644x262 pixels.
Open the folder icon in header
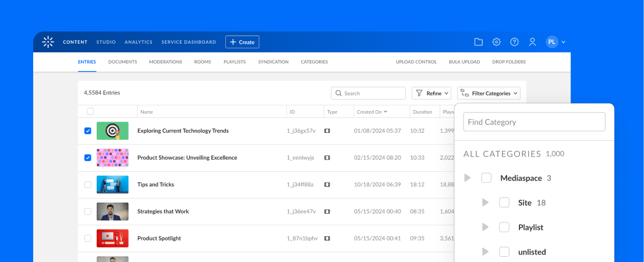click(x=479, y=42)
